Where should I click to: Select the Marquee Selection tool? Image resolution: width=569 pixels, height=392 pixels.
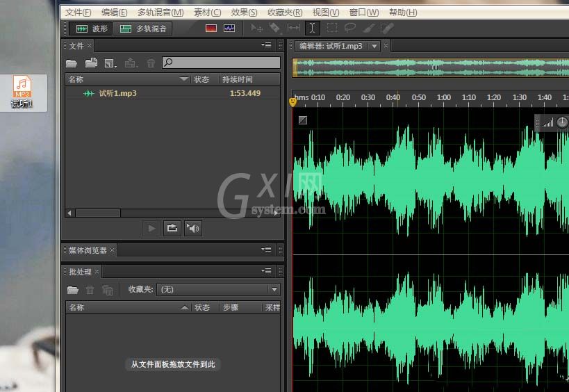[x=331, y=28]
